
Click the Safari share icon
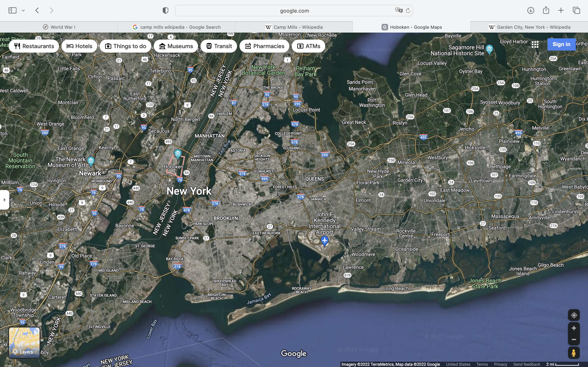pos(546,10)
